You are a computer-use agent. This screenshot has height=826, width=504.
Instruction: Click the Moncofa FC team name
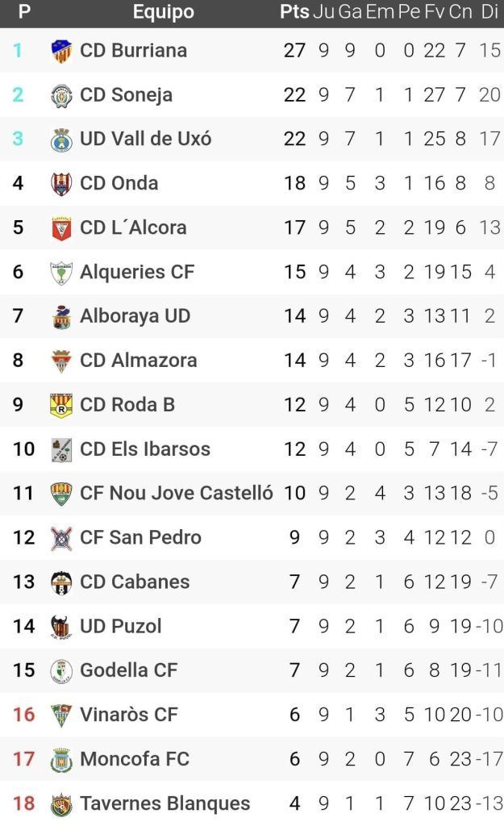coord(135,759)
